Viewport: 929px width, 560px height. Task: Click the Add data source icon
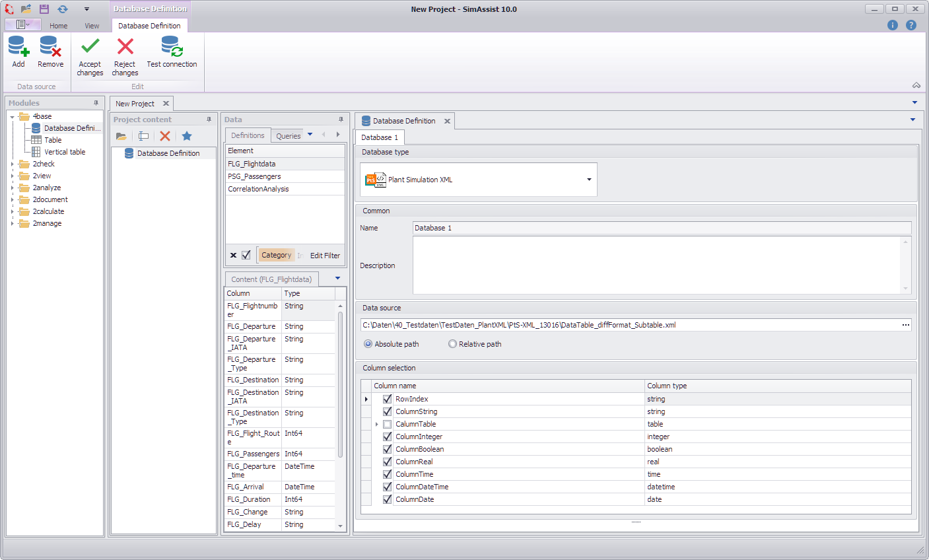[x=18, y=48]
